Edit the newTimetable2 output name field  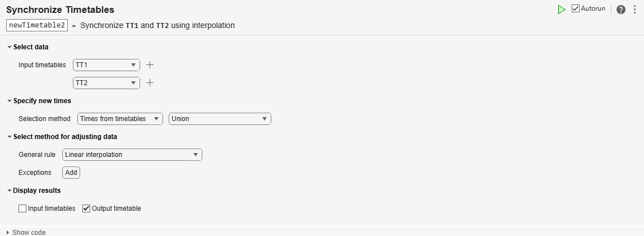coord(37,25)
